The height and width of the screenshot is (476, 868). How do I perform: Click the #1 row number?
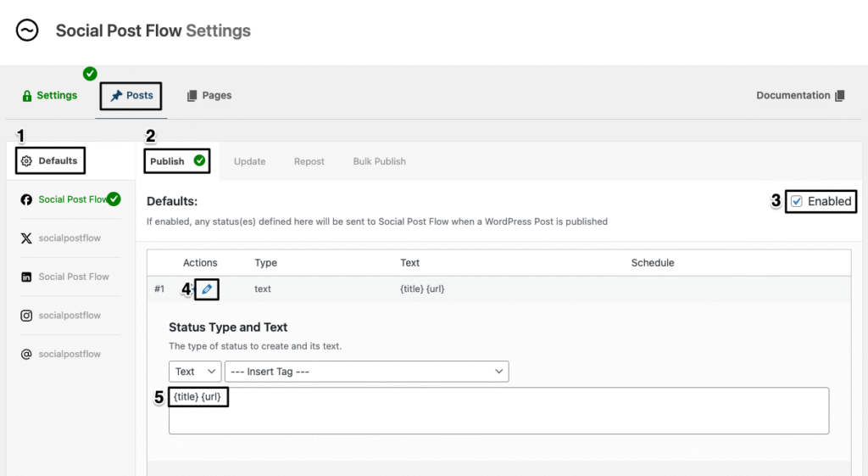click(159, 288)
